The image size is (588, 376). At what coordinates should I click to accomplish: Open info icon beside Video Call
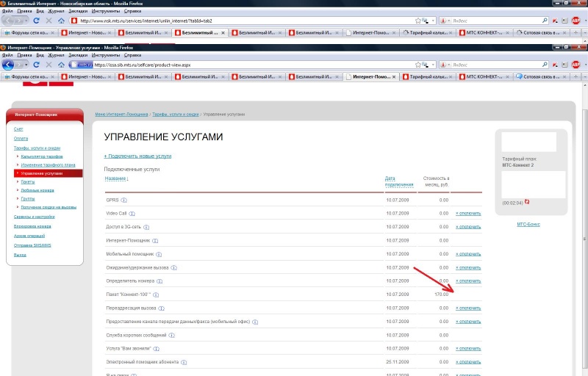[133, 214]
